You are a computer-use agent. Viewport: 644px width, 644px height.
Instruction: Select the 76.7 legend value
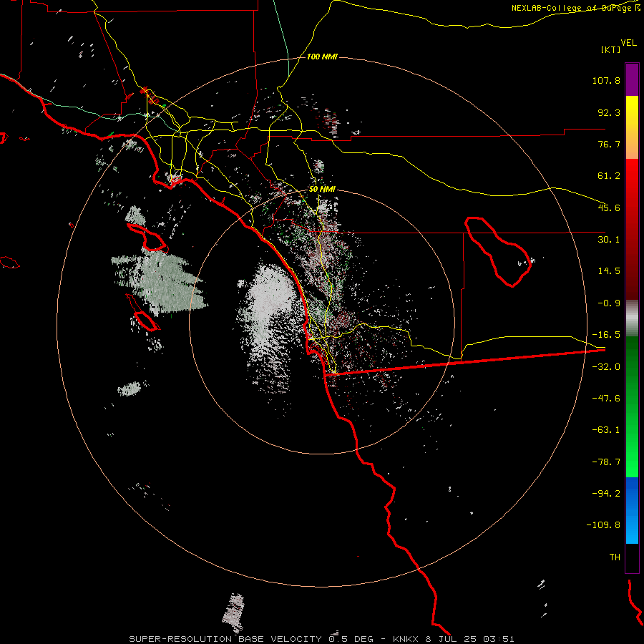pyautogui.click(x=609, y=144)
